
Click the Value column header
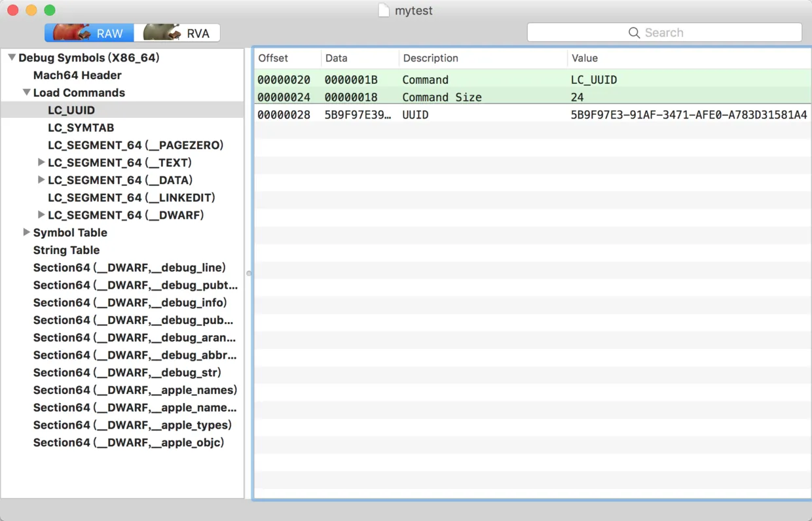pyautogui.click(x=690, y=58)
